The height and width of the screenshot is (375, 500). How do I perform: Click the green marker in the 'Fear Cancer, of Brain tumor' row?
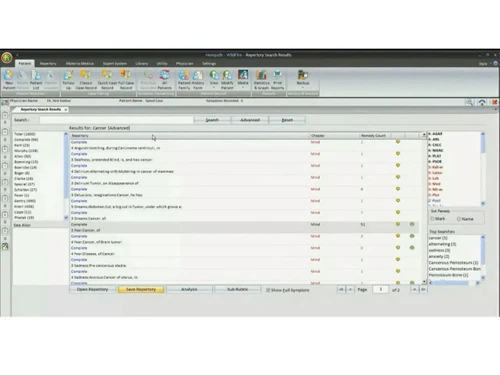coord(412,236)
